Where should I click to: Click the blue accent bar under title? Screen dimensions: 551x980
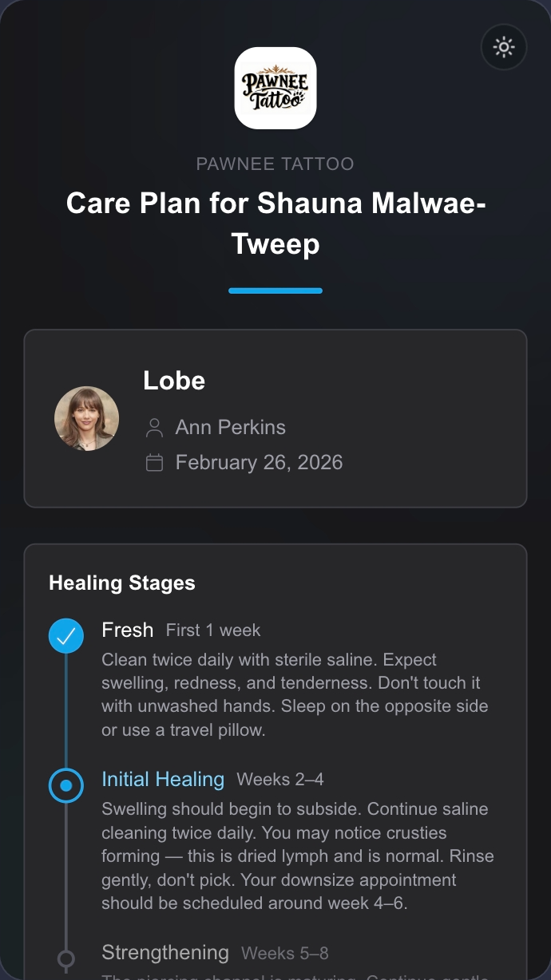(x=275, y=290)
